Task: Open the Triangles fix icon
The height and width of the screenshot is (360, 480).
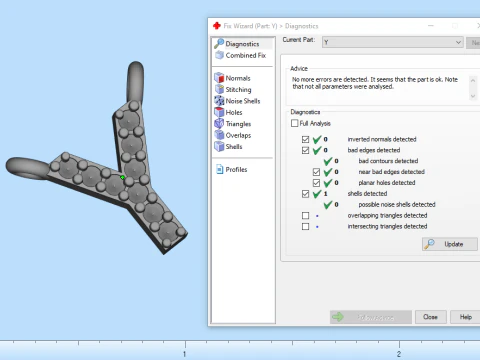Action: click(x=219, y=123)
